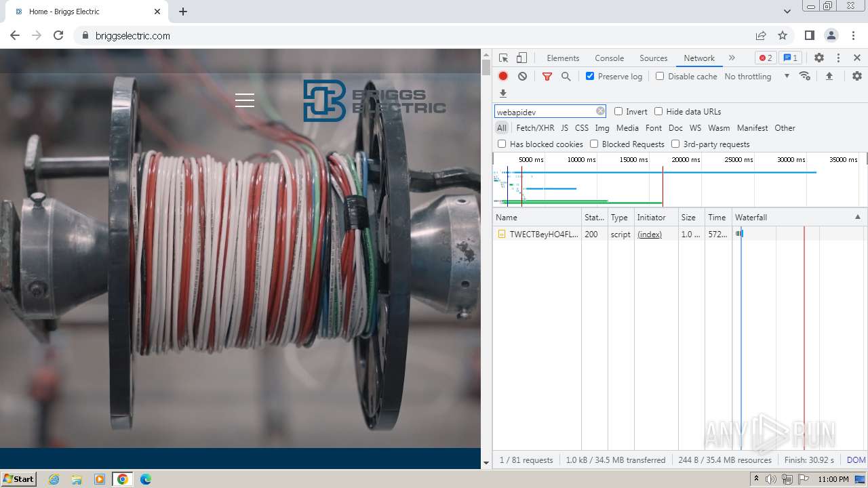Select the Network tab
The height and width of the screenshot is (488, 868).
699,58
